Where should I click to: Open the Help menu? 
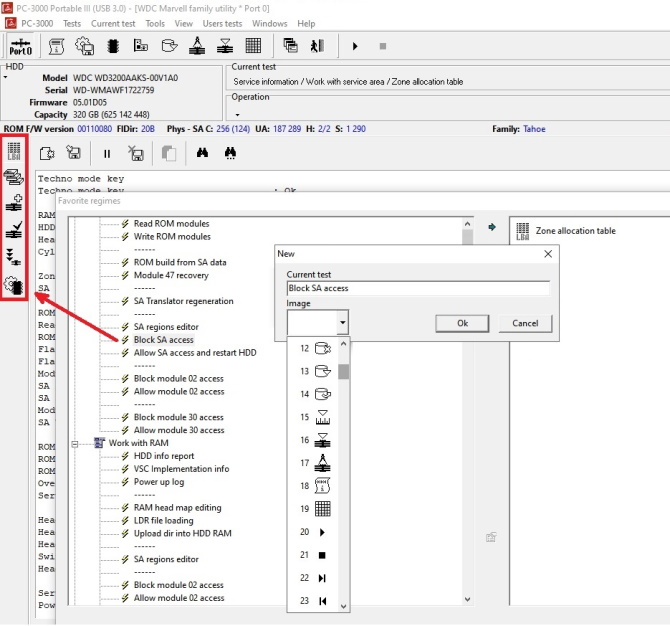(x=306, y=24)
